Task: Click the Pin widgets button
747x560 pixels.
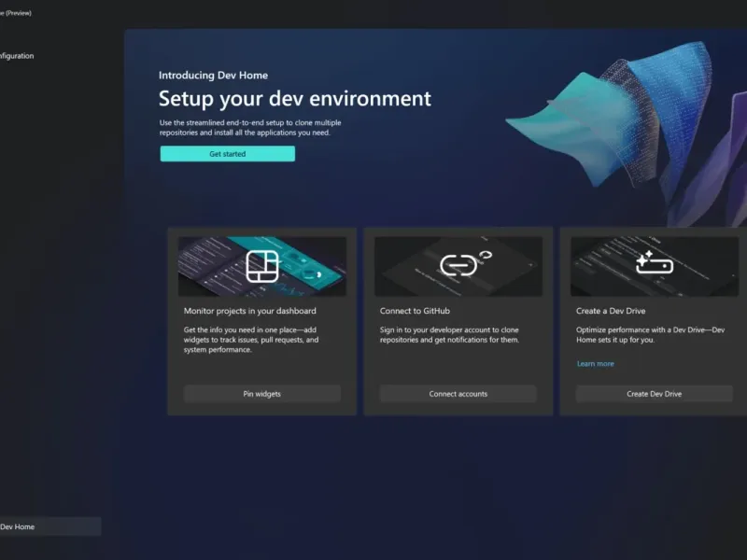Action: [262, 394]
